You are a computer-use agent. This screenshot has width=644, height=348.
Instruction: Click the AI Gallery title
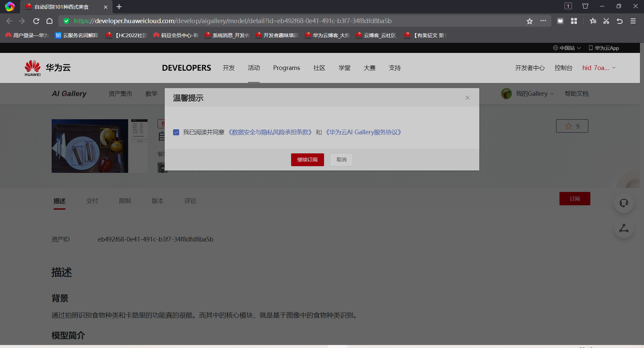(x=69, y=94)
